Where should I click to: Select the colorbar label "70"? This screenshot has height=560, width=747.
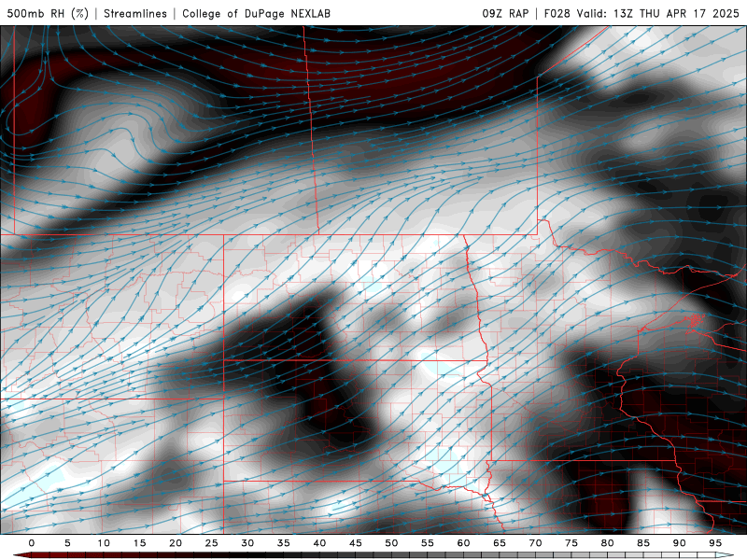[535, 543]
